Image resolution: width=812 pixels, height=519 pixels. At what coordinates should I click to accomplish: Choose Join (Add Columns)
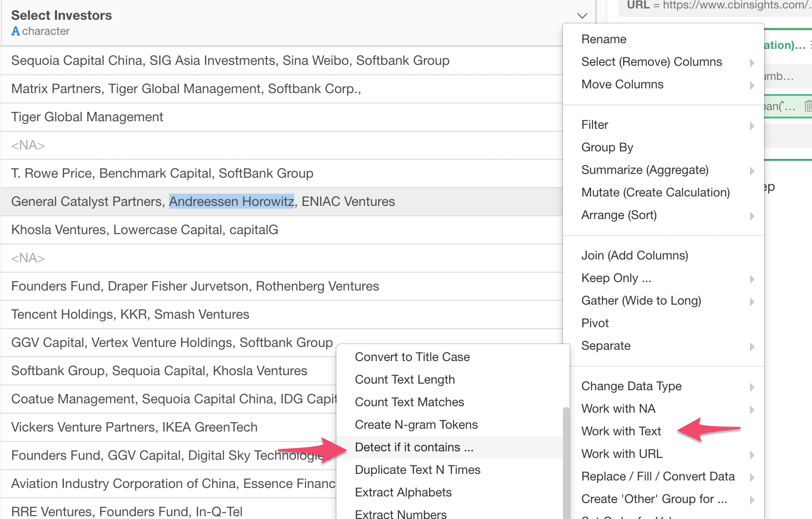(x=664, y=255)
